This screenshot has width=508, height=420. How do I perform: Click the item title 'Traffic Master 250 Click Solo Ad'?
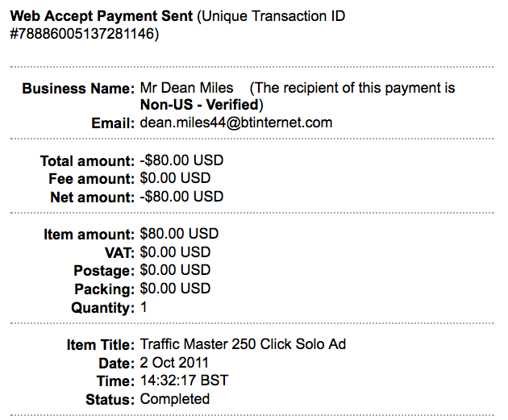pos(243,344)
